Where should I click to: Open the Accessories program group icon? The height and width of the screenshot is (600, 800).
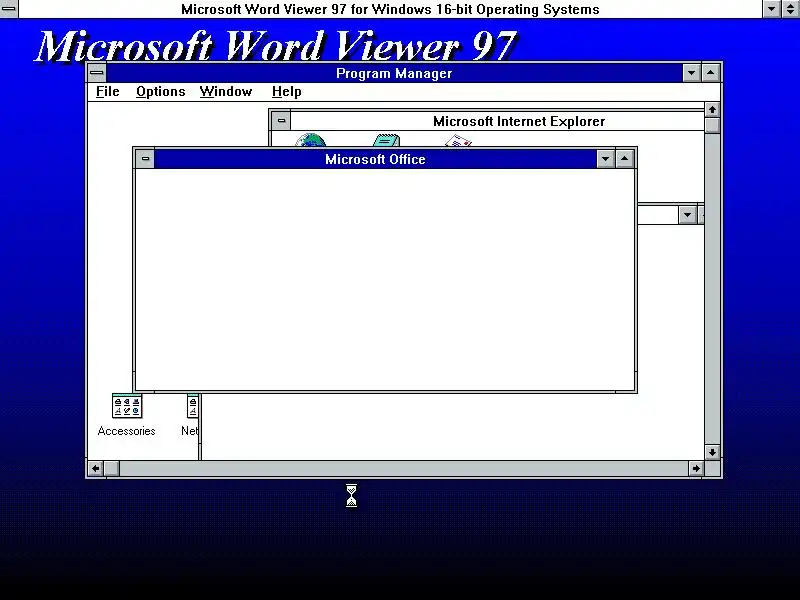127,406
